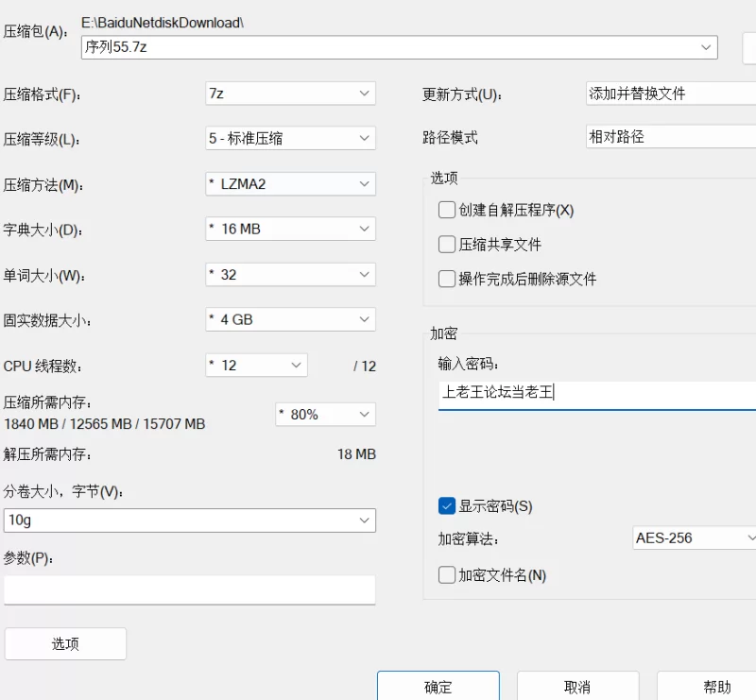Confirm with the 确定 button
The image size is (756, 700).
tap(438, 687)
